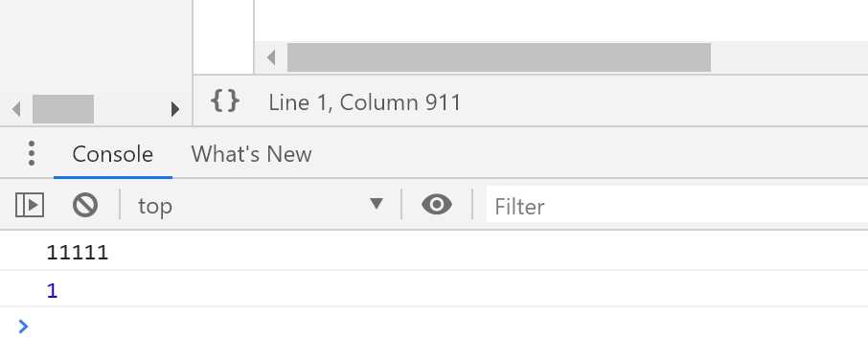Click the editor's horizontal scrollbar thumb
The height and width of the screenshot is (359, 868).
point(499,57)
